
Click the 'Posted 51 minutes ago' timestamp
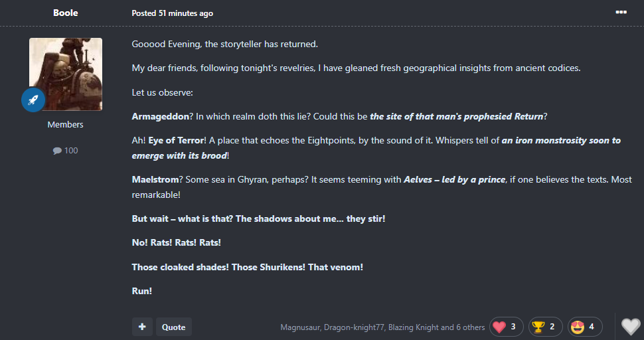click(172, 13)
